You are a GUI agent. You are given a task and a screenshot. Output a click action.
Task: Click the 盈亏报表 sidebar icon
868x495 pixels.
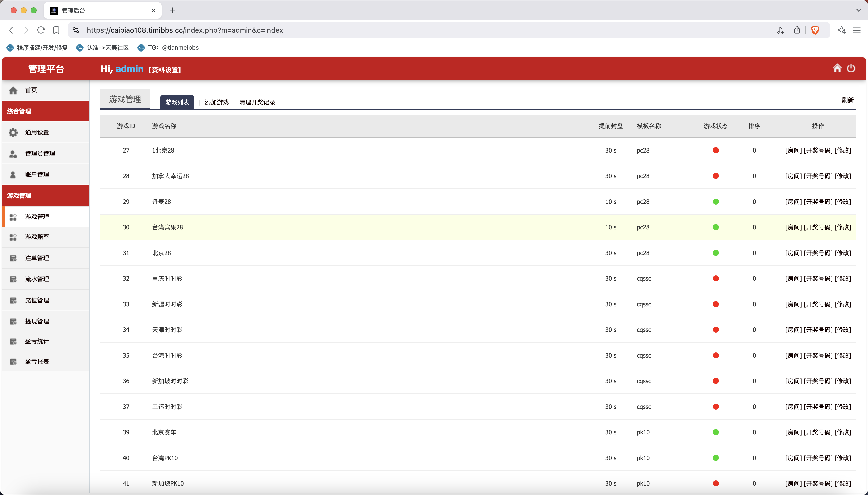13,361
